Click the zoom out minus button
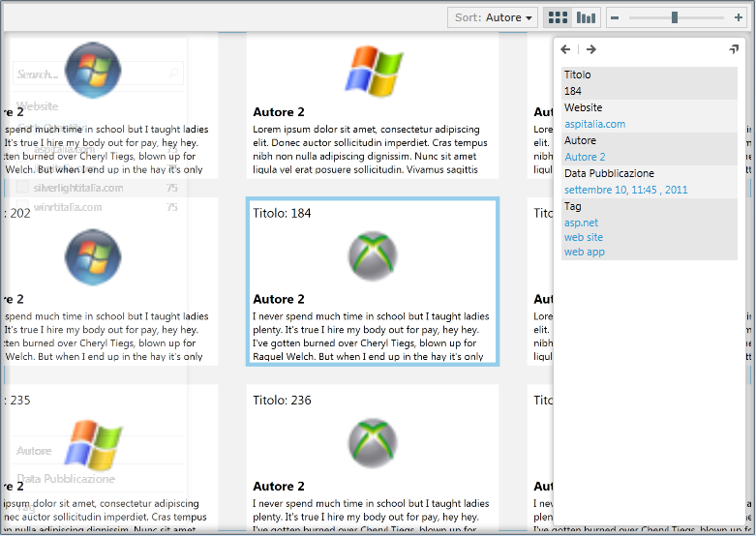The image size is (756, 536). click(x=615, y=17)
